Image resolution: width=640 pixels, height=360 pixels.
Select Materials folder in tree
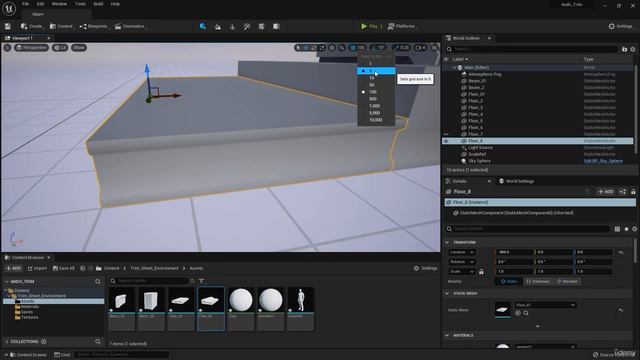click(x=29, y=307)
